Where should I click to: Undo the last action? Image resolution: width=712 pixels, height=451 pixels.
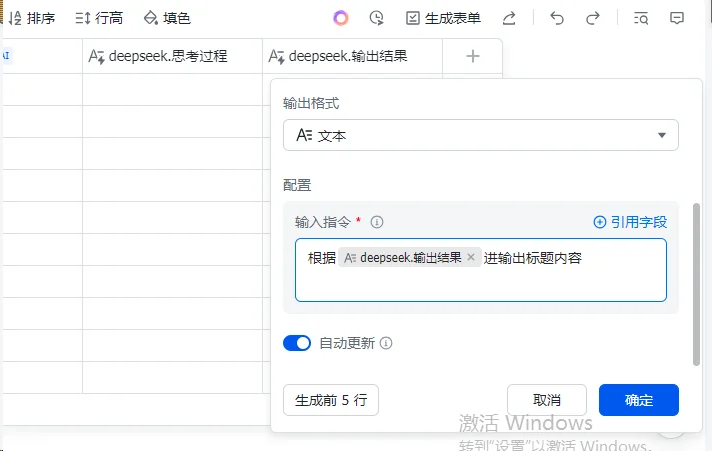(557, 18)
